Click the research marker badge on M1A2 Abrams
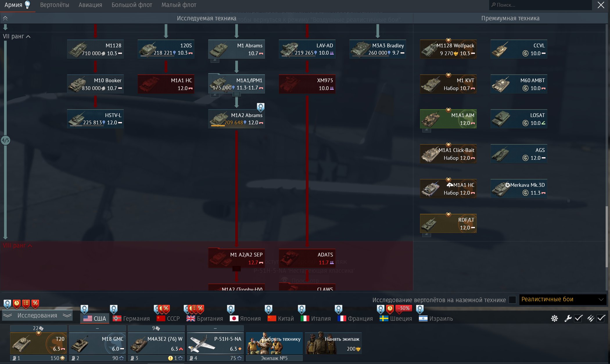 (261, 107)
